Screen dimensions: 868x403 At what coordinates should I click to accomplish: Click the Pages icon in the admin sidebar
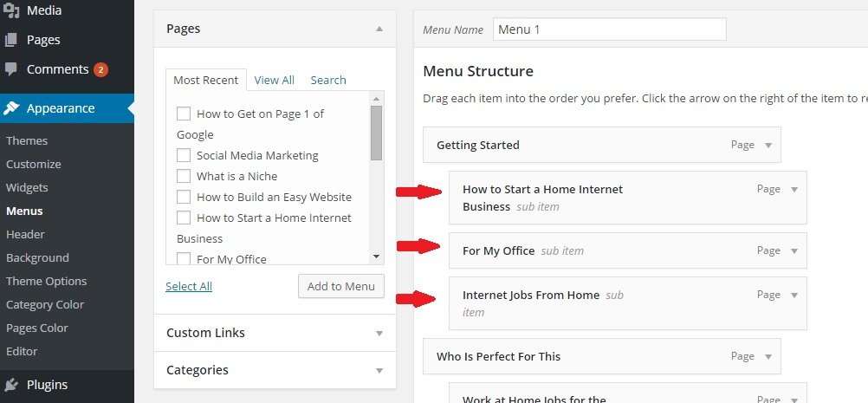pos(11,40)
